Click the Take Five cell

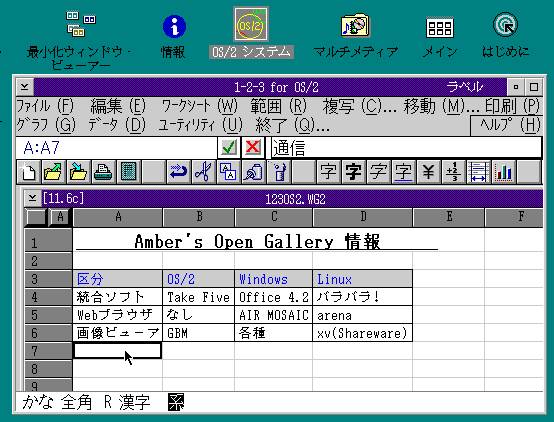[x=199, y=297]
